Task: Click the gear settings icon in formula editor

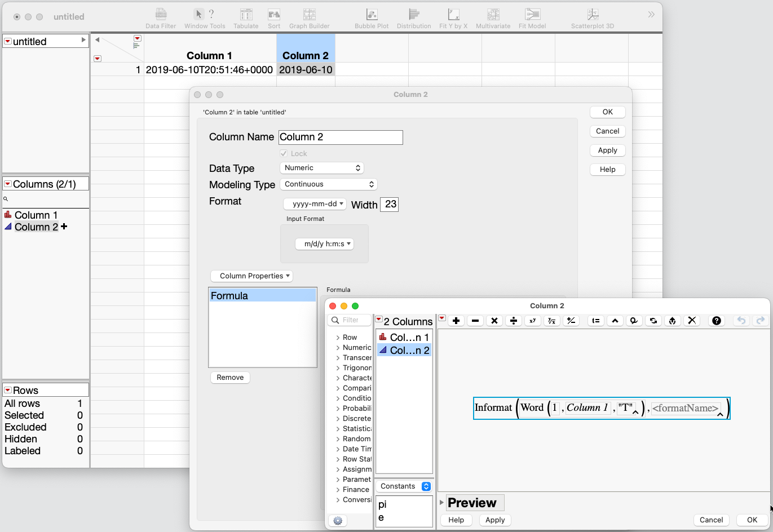Action: point(338,521)
